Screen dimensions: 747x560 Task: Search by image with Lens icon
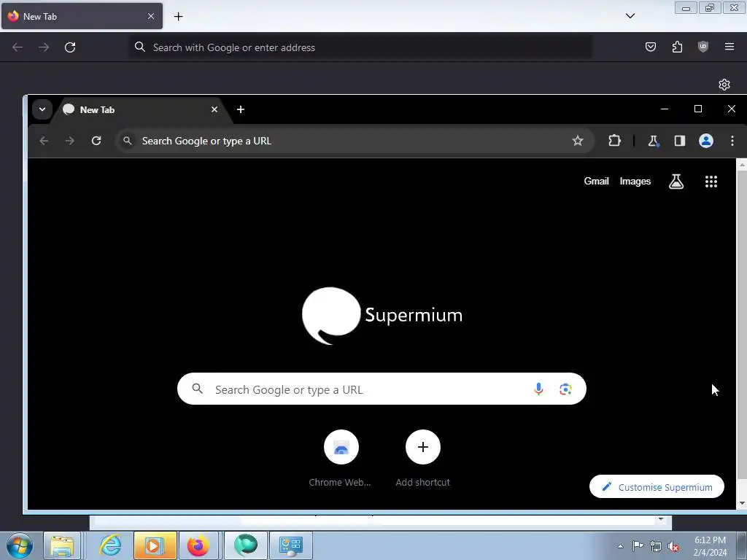click(565, 389)
